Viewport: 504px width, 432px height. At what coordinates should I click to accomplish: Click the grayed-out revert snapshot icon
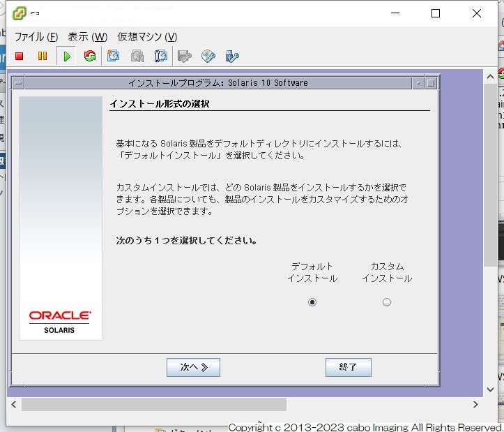tap(137, 56)
